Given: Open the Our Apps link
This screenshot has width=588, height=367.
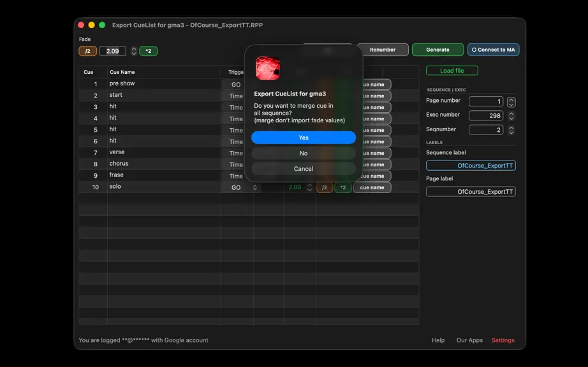Looking at the screenshot, I should tap(469, 340).
